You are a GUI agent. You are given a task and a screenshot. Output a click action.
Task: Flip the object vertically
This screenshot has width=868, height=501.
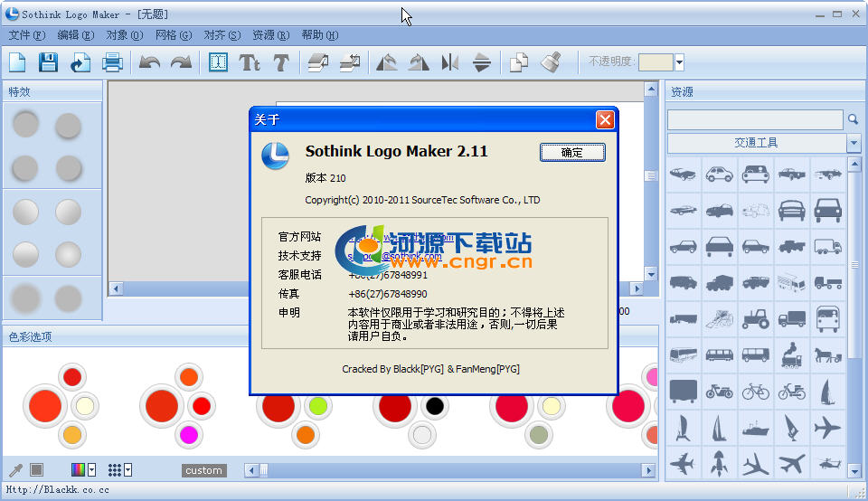tap(482, 62)
